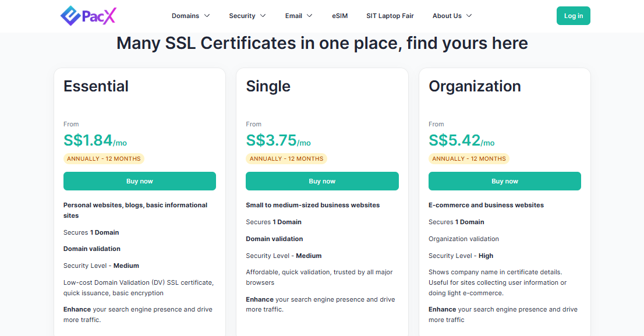Image resolution: width=644 pixels, height=336 pixels.
Task: Click the Essential plan title
Action: click(x=96, y=86)
